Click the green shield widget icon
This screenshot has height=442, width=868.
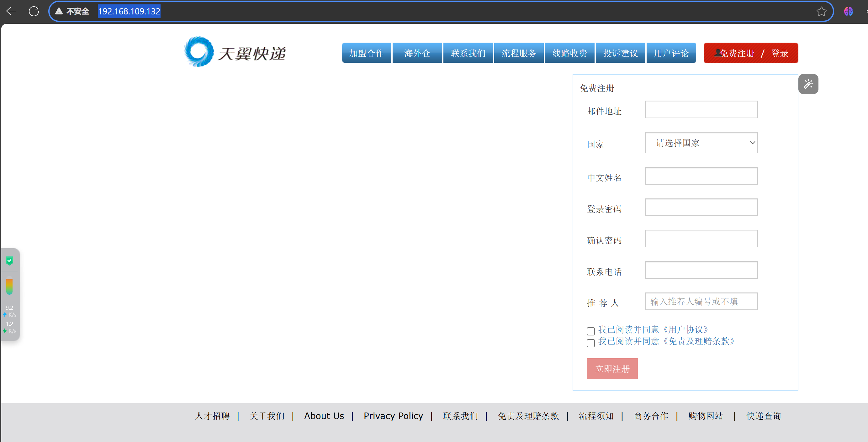9,260
